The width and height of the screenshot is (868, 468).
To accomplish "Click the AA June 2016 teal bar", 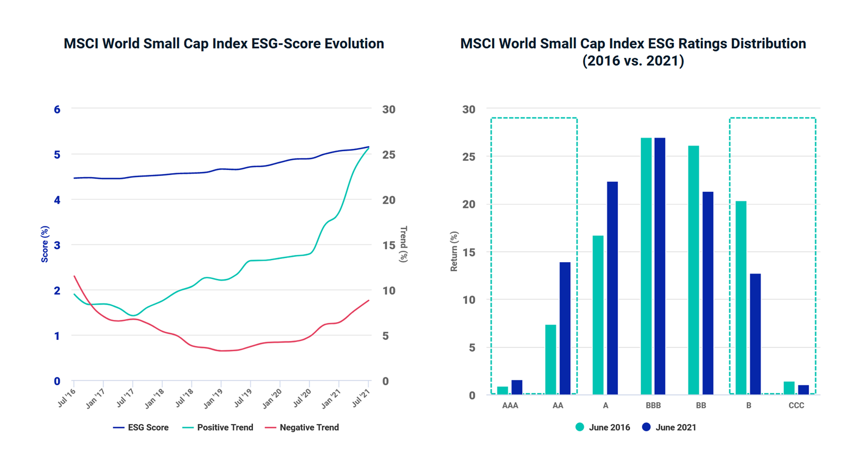I will point(551,360).
